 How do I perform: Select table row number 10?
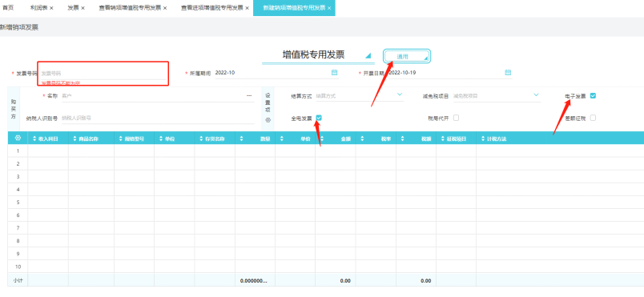tap(18, 267)
